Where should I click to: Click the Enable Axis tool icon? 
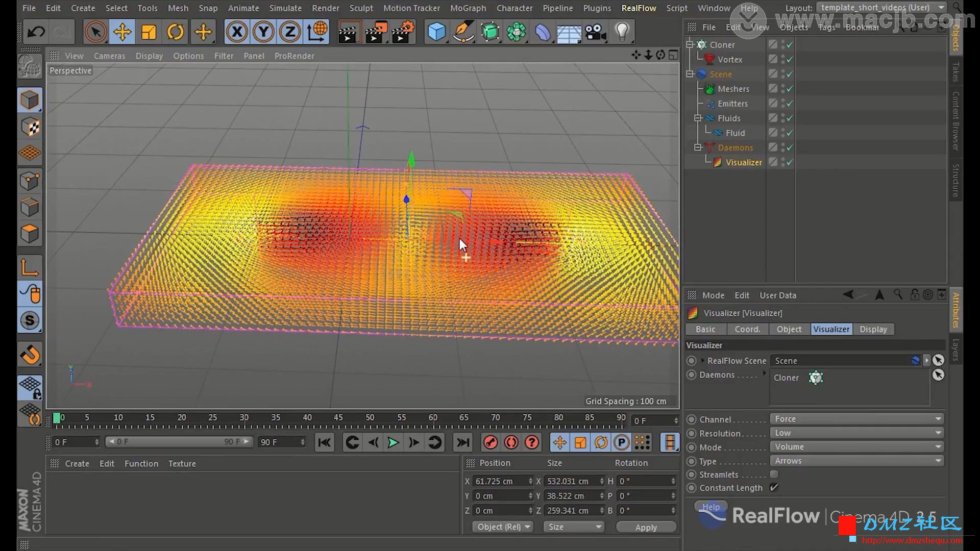(30, 267)
